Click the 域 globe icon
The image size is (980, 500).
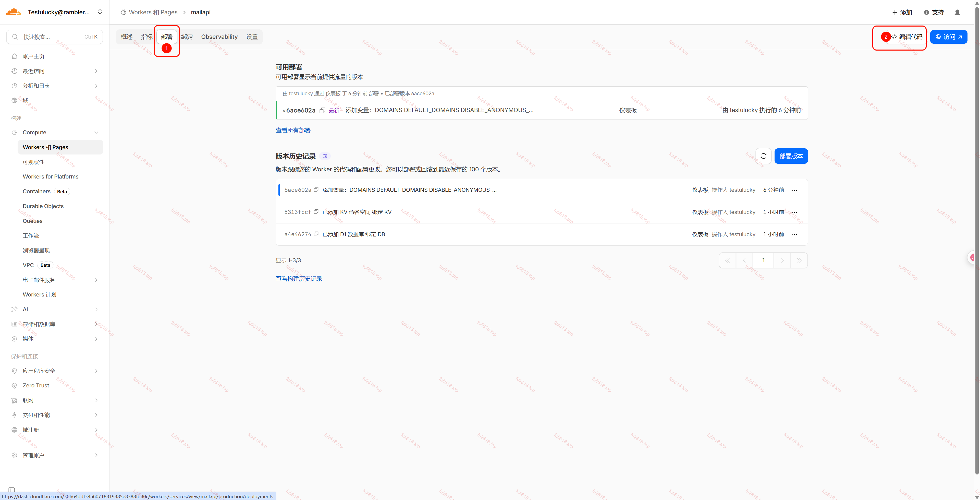[15, 101]
